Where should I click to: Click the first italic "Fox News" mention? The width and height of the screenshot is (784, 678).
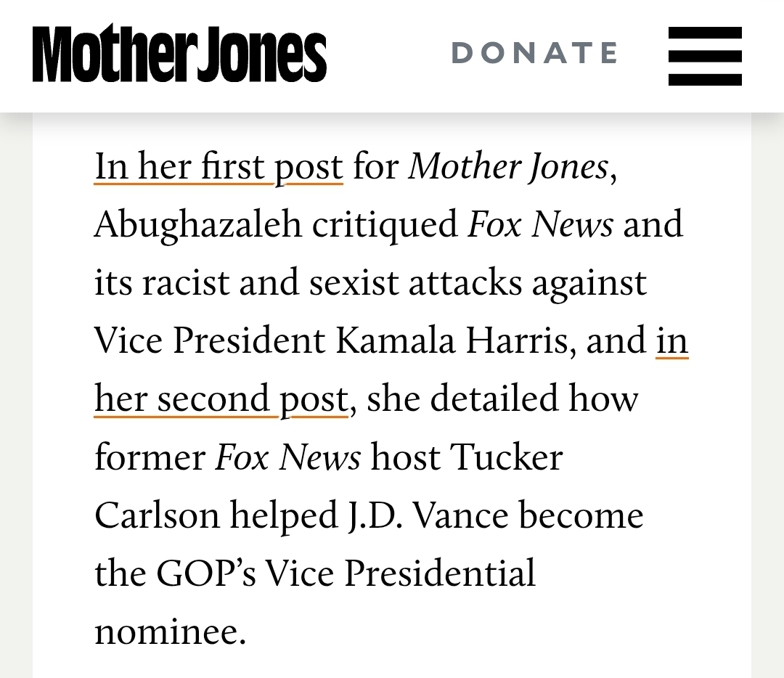(540, 225)
